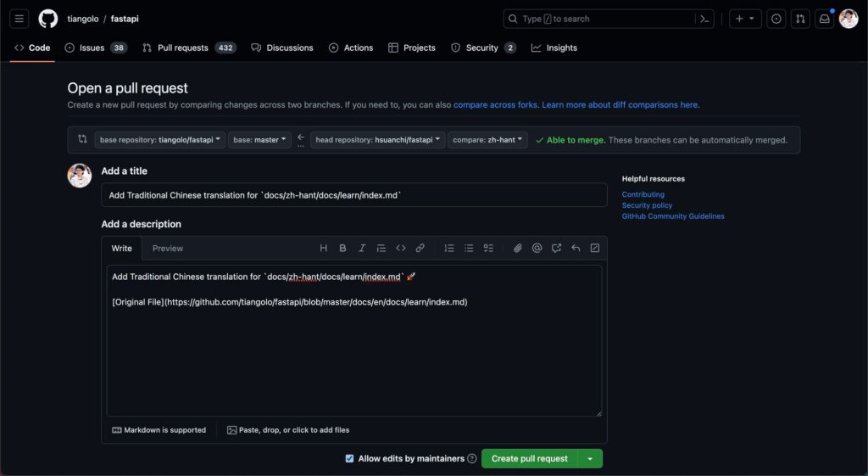Open the hamburger navigation menu
868x476 pixels.
[19, 19]
